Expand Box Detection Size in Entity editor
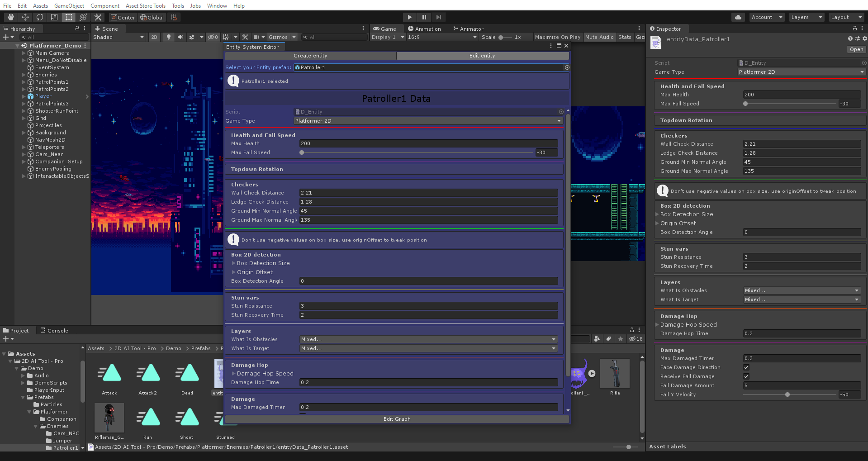The image size is (868, 461). click(234, 263)
